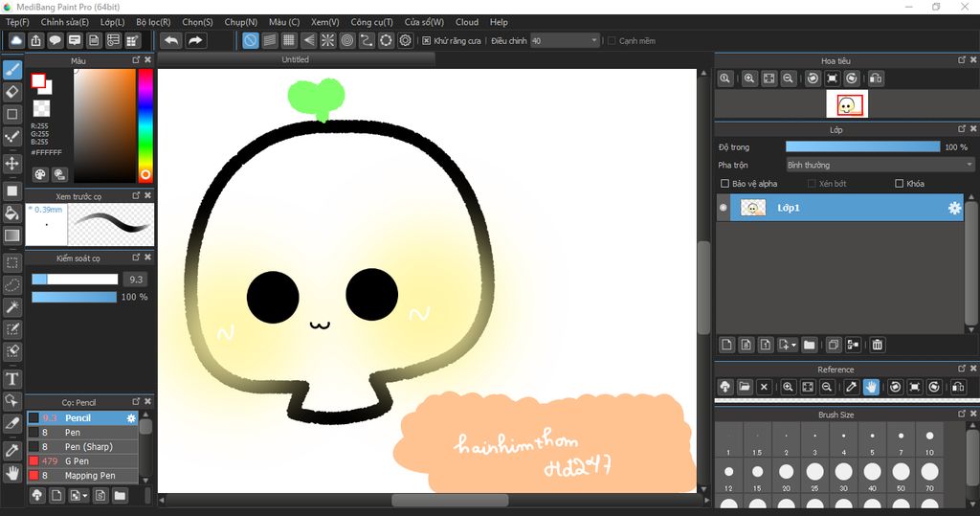
Task: Select the Brush tool in left toolbar
Action: pos(12,70)
